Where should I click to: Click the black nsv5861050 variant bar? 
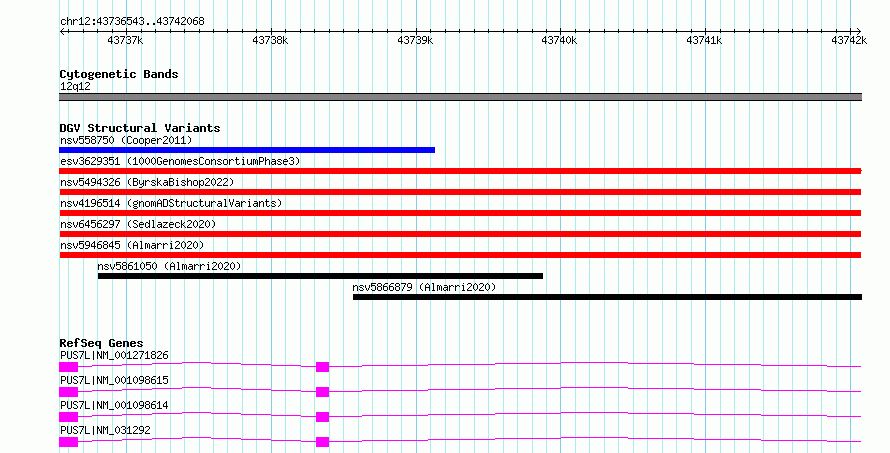pos(320,276)
